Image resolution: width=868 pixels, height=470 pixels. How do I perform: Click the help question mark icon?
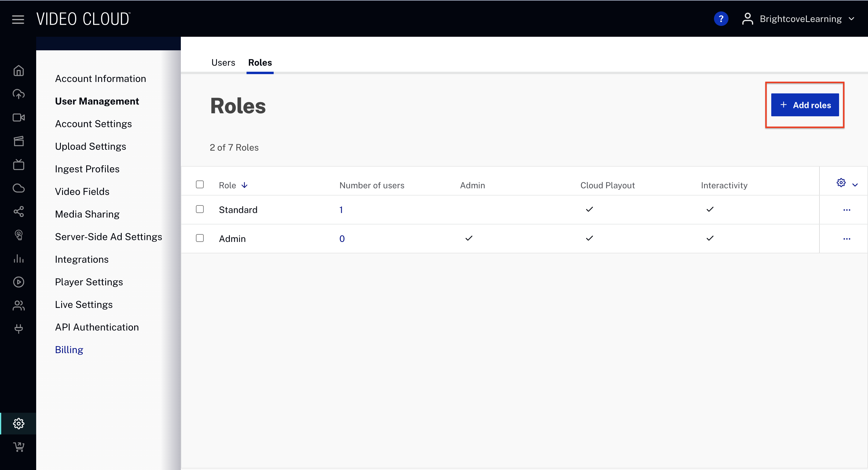tap(722, 19)
